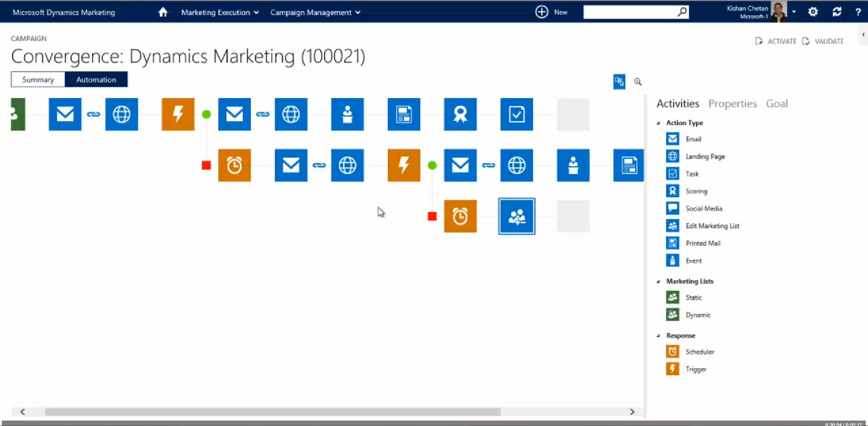Click canvas horizontal scrollbar thumb
Image resolution: width=868 pixels, height=426 pixels.
pos(273,412)
